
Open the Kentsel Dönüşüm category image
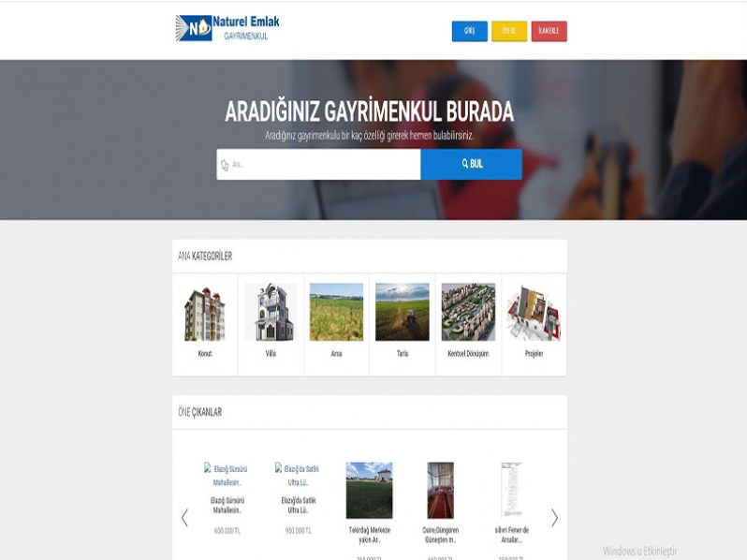pyautogui.click(x=468, y=312)
